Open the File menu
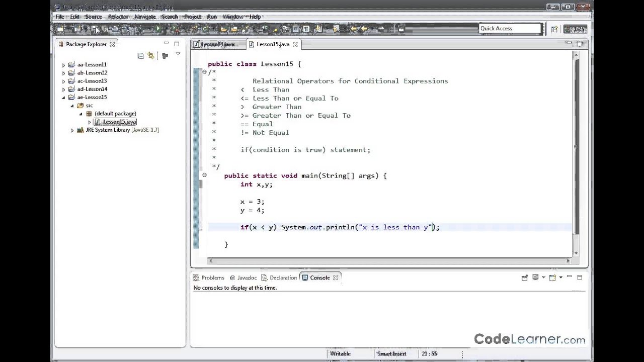 coord(60,17)
